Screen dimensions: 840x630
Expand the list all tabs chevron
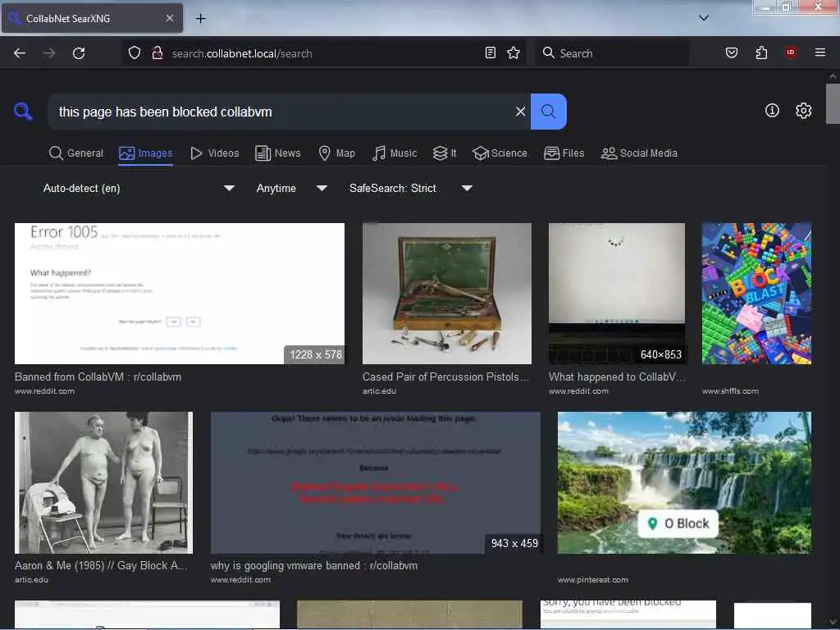tap(704, 18)
